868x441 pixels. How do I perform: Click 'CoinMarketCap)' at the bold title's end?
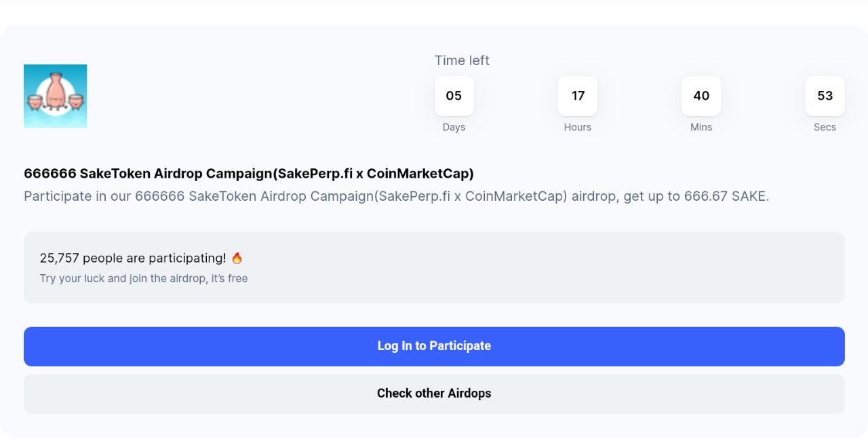[420, 173]
